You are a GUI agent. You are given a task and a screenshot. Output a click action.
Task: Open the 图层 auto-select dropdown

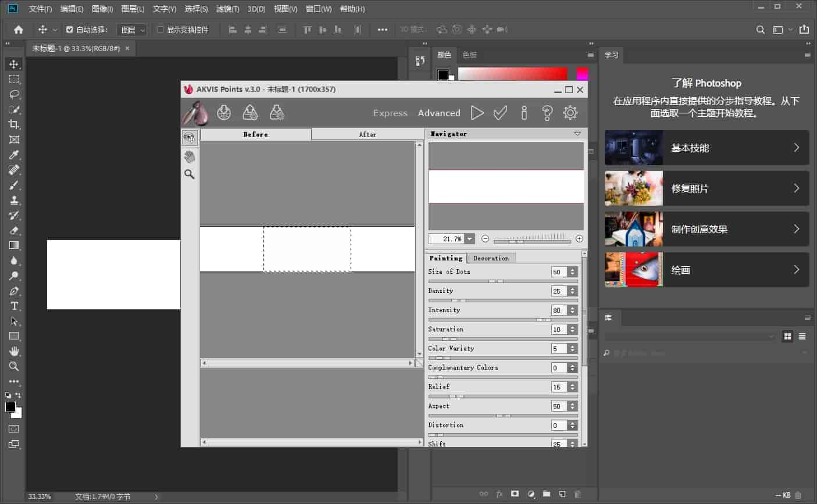point(132,30)
